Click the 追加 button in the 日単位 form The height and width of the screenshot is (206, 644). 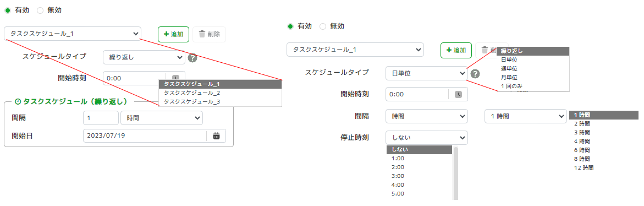[x=456, y=50]
